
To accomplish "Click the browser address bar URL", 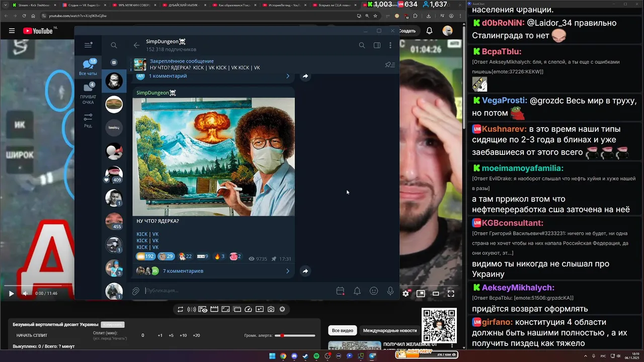I will pos(78,16).
